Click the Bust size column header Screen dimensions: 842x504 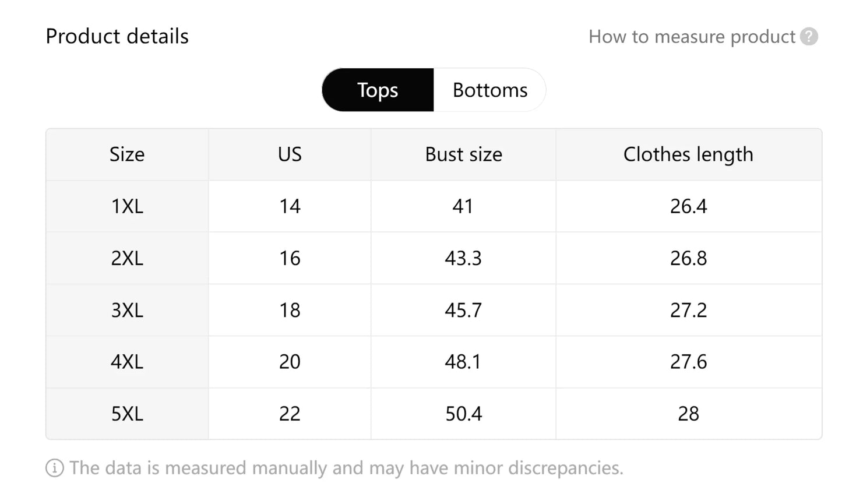pos(463,154)
